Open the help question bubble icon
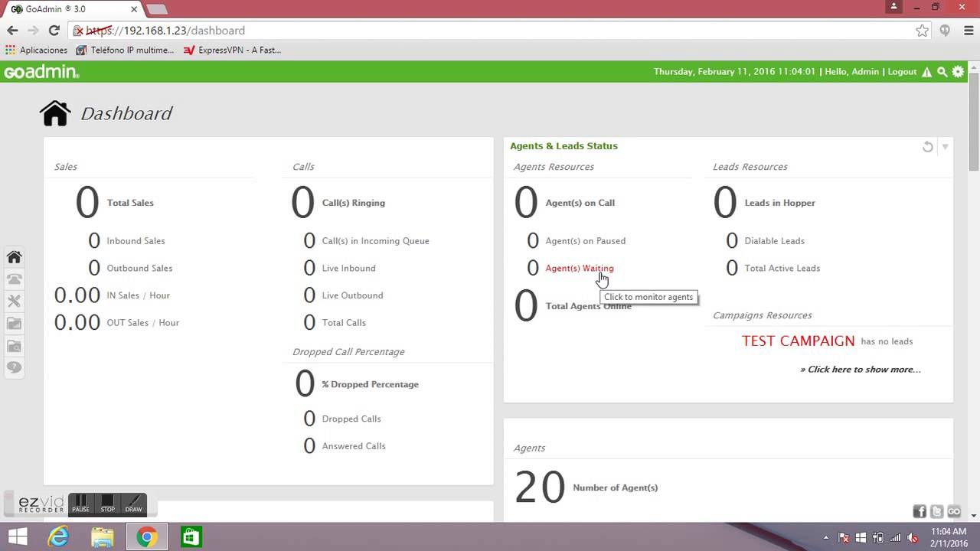Screen dimensions: 980x551 point(14,368)
